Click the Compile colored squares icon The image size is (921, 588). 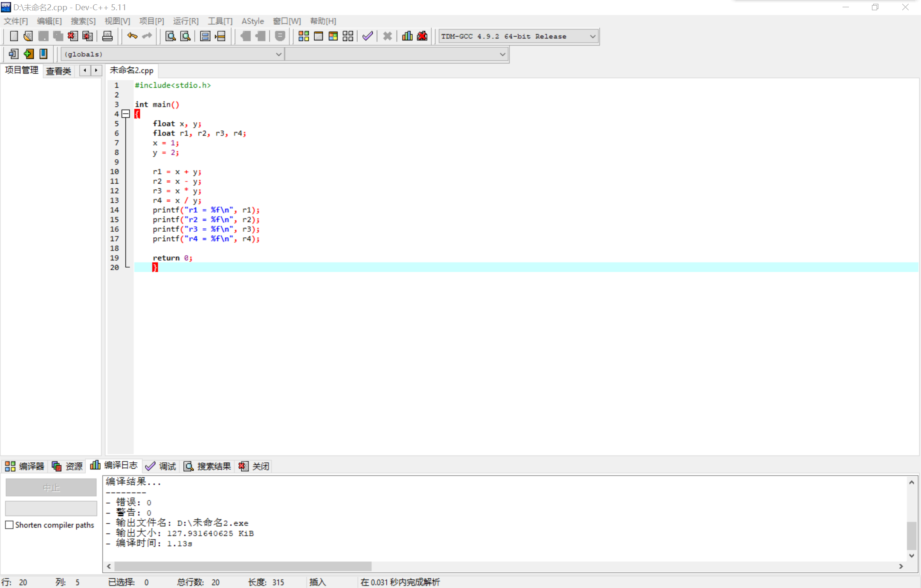point(304,36)
